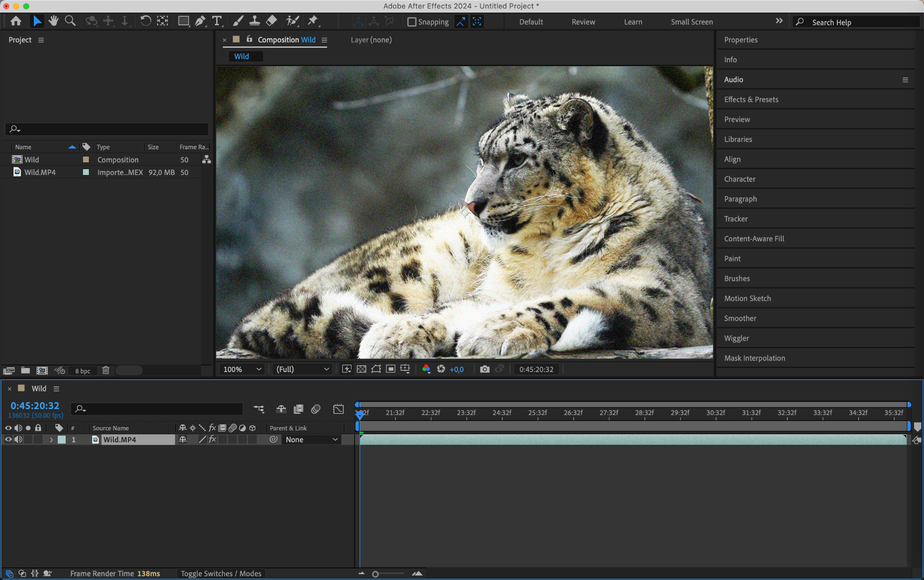Select the Horizontal Type tool
This screenshot has height=580, width=924.
point(217,21)
